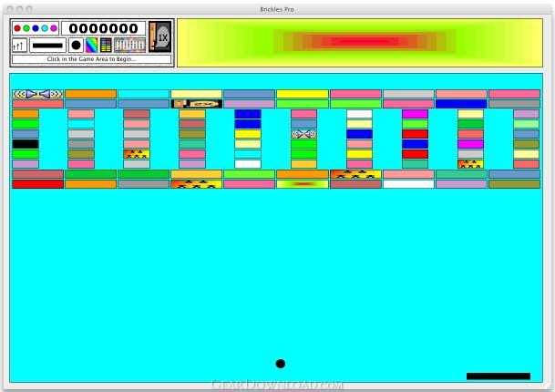Click the yellow-green-red gradient preview panel
The height and width of the screenshot is (392, 555).
pos(360,43)
